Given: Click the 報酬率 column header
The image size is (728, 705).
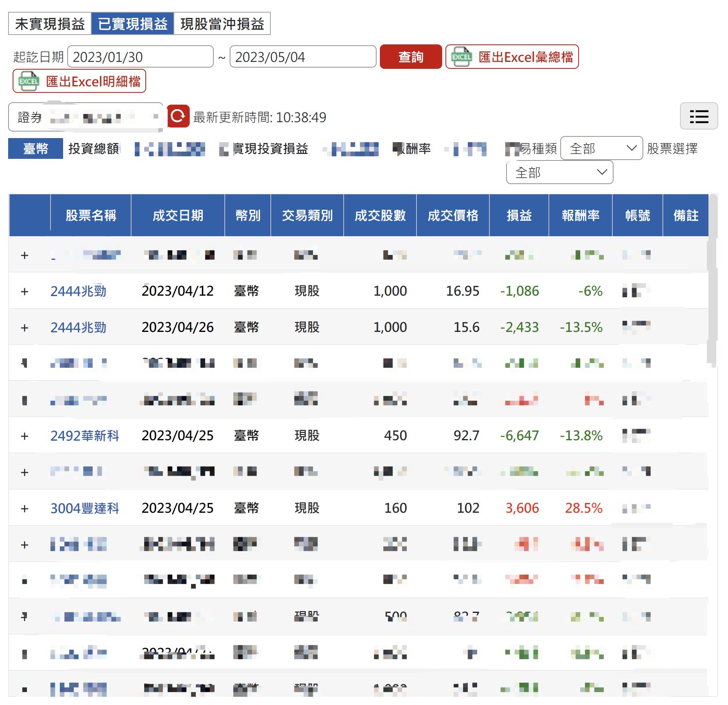Looking at the screenshot, I should (x=581, y=215).
